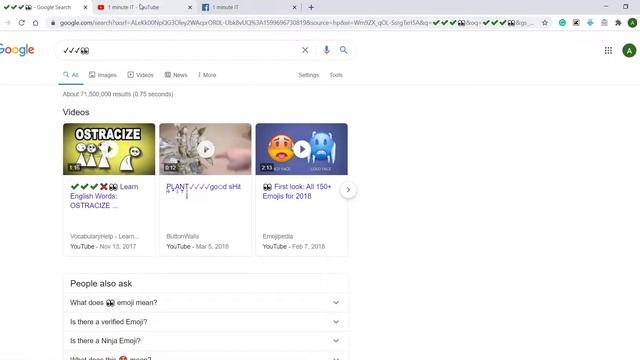The width and height of the screenshot is (640, 360).
Task: Switch to the 1 minute IT YouTube tab
Action: point(144,7)
